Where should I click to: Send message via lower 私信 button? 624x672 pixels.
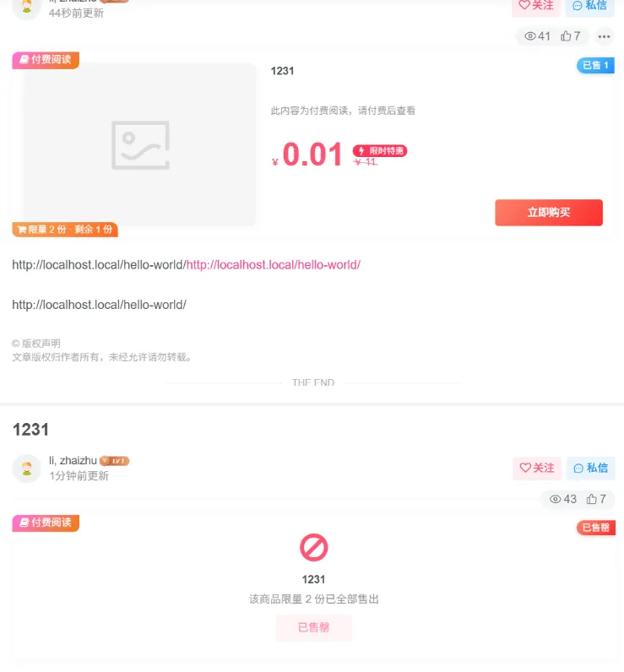click(591, 468)
